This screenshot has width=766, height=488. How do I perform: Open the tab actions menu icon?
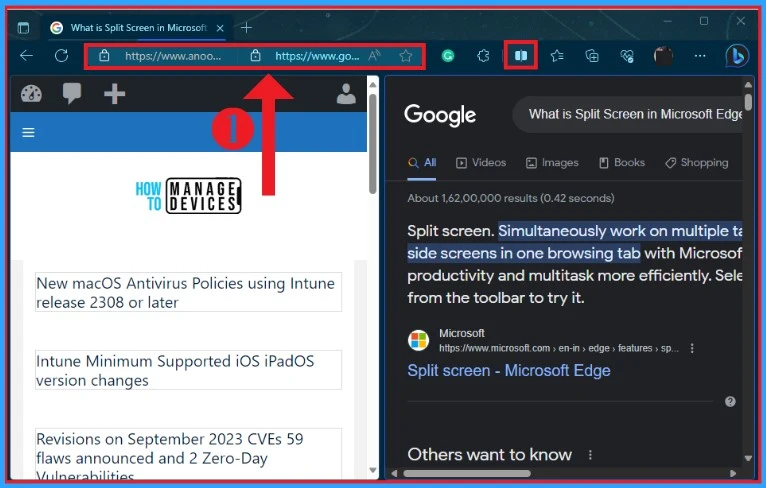pyautogui.click(x=23, y=28)
